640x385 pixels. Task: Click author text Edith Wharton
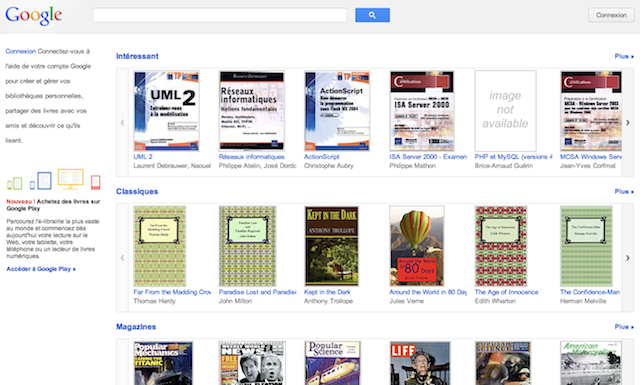495,301
